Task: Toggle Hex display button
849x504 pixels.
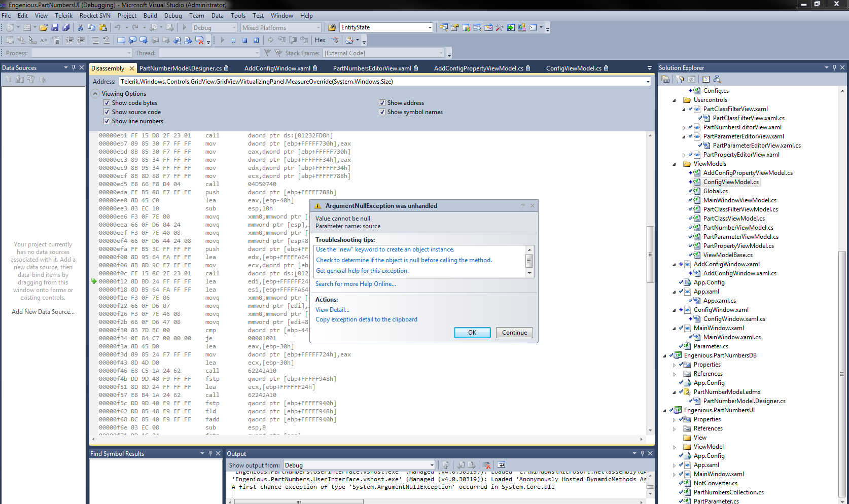Action: 320,40
